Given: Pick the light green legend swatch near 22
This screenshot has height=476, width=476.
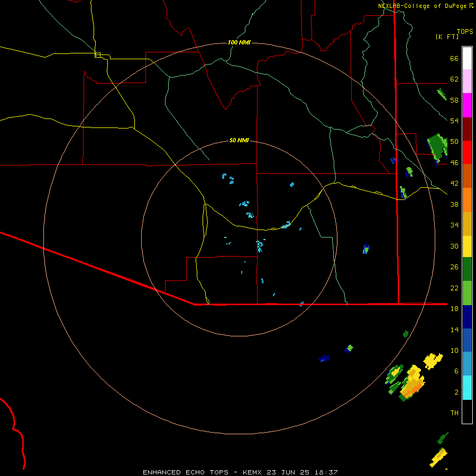Looking at the screenshot, I should [467, 293].
